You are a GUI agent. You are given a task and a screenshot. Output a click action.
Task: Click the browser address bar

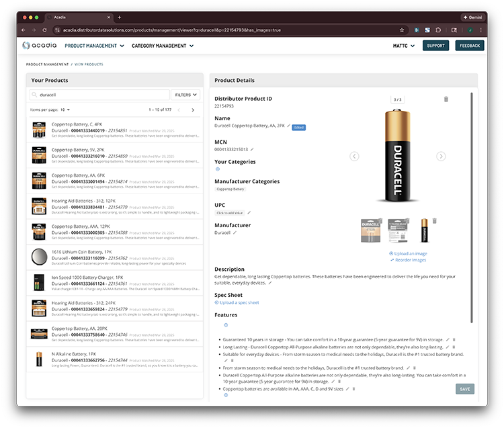pos(228,30)
